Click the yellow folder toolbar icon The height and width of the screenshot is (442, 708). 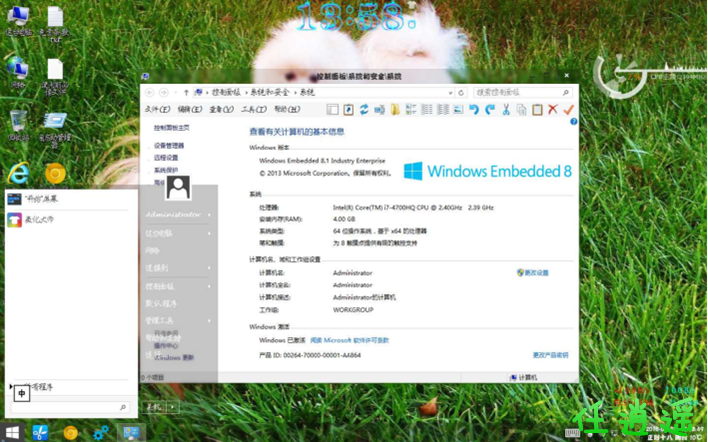coord(395,109)
